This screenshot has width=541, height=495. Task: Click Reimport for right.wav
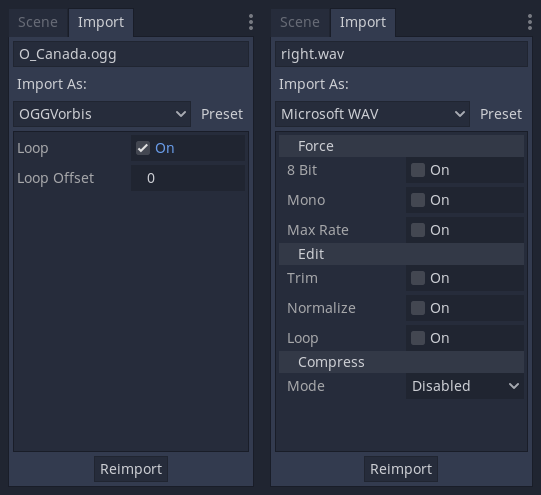pos(401,469)
